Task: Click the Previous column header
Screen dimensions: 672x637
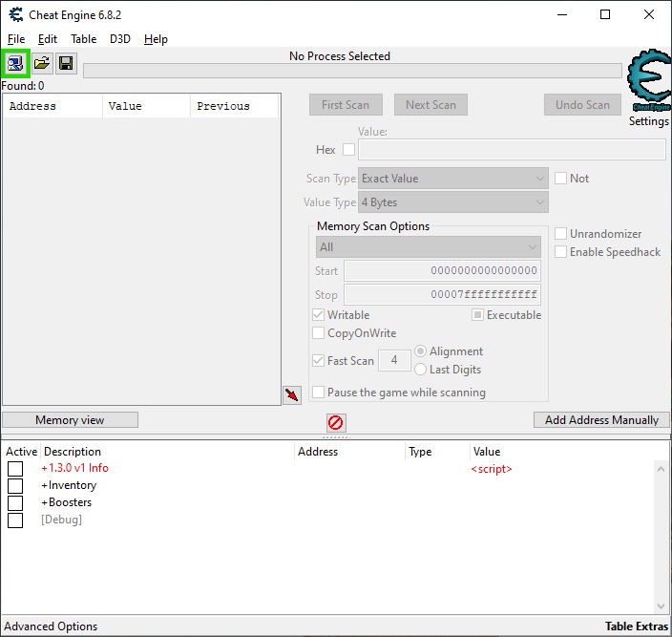Action: 235,106
